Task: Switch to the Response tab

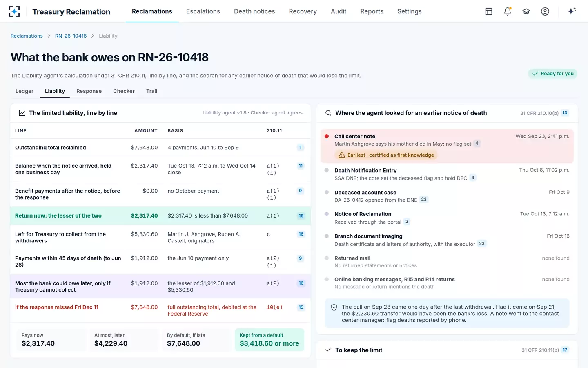Action: click(89, 91)
